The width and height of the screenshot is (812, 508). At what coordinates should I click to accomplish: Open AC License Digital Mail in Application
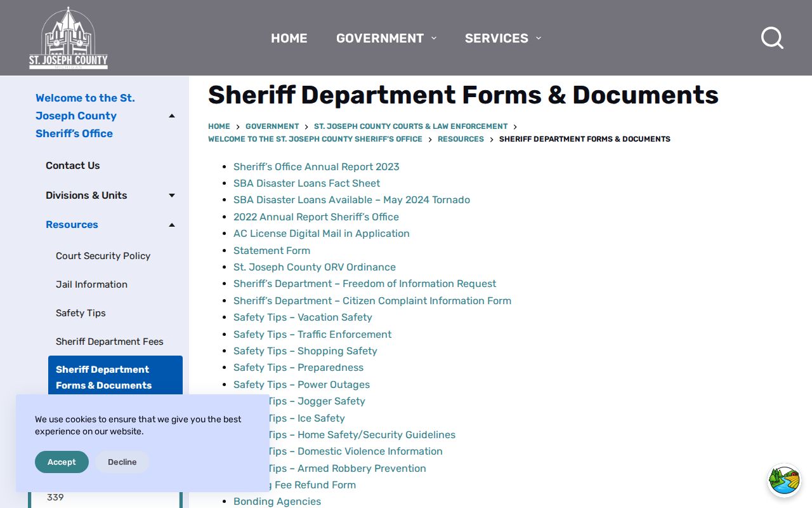click(321, 233)
